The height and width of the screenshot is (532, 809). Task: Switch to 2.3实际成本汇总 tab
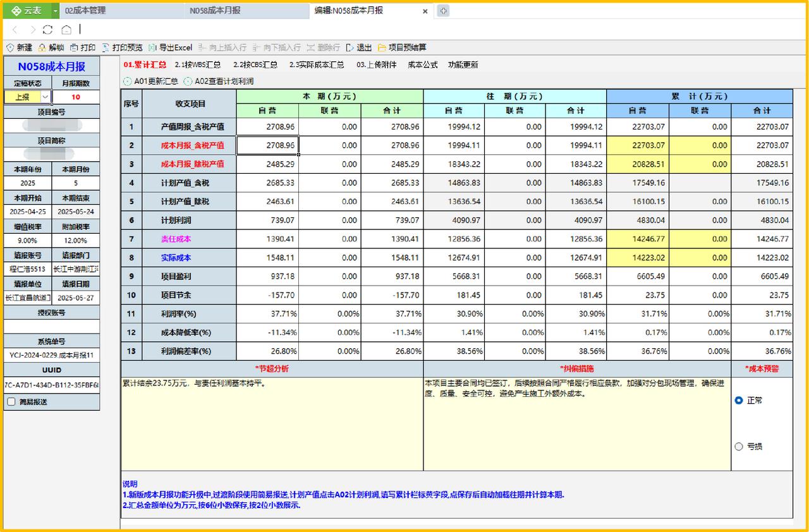(317, 64)
